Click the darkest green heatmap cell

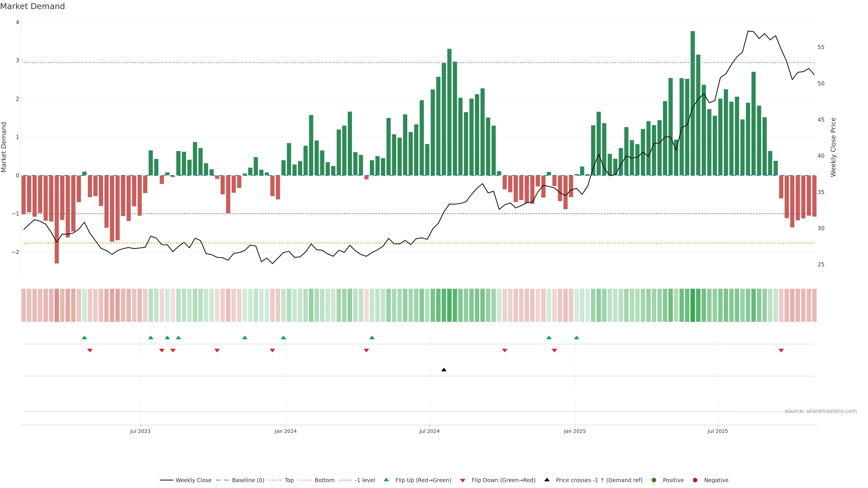point(692,305)
